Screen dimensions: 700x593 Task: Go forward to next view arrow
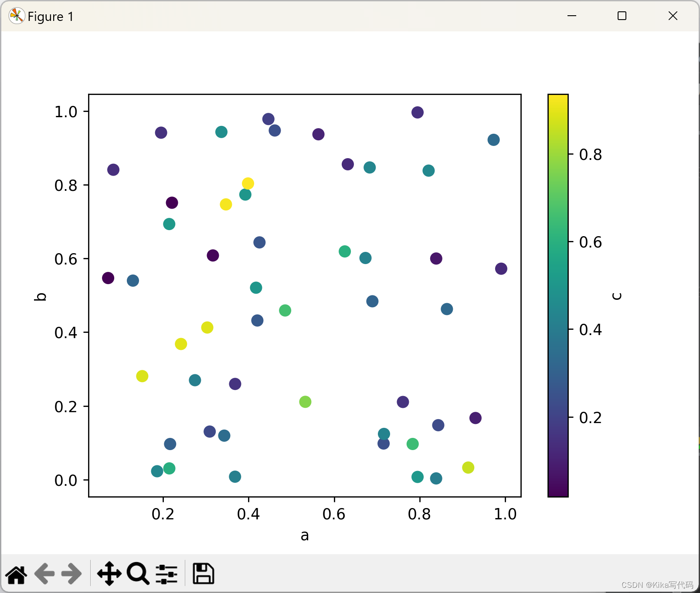tap(71, 574)
